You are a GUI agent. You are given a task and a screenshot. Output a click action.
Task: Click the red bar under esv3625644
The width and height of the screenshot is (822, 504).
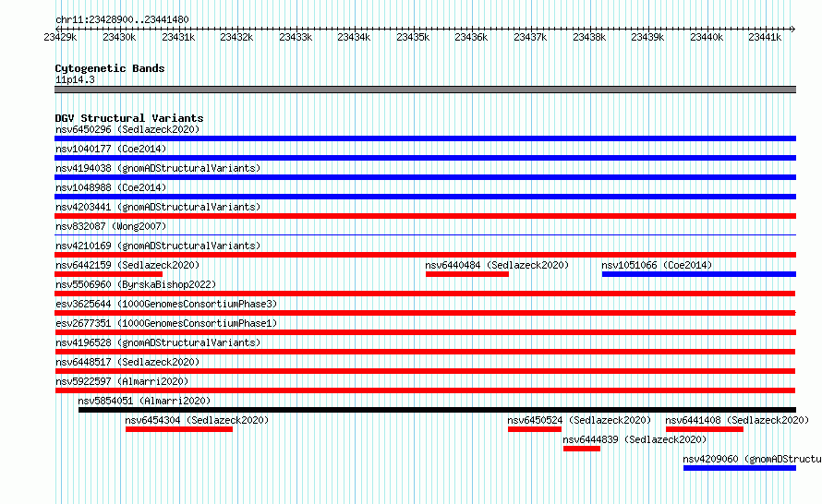pos(425,313)
